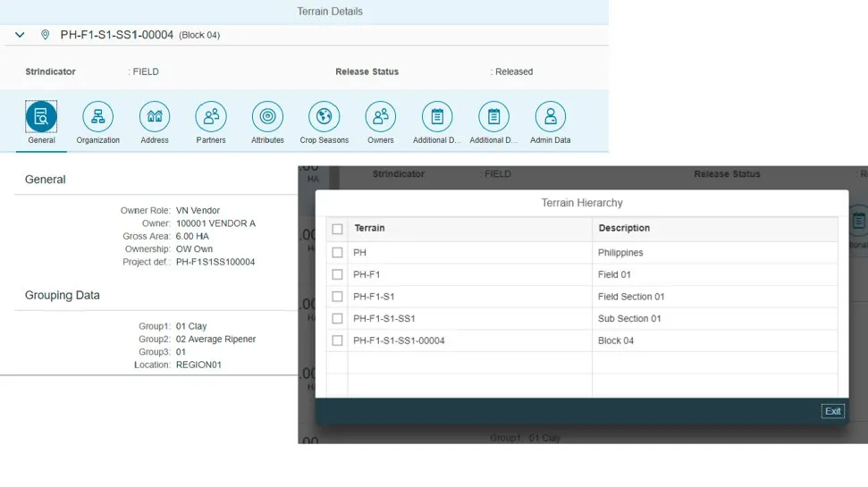This screenshot has height=487, width=868.
Task: Select the Owners icon
Action: point(381,117)
